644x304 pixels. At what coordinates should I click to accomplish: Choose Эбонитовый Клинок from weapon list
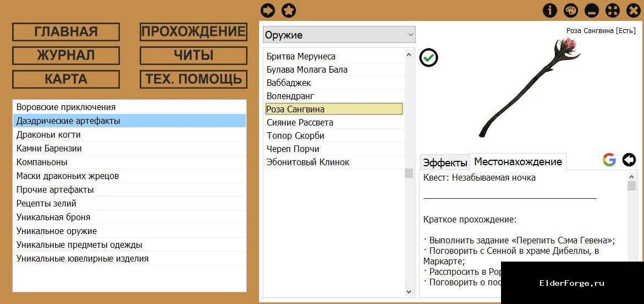tap(334, 162)
